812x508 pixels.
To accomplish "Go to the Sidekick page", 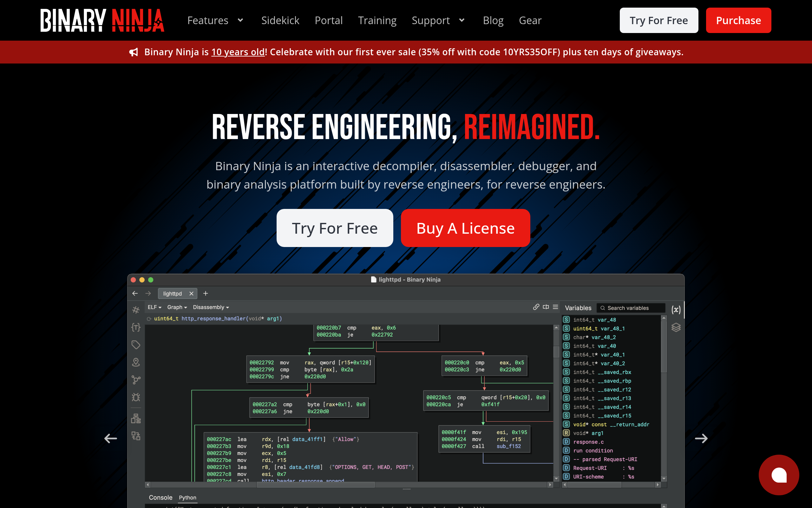I will [280, 21].
